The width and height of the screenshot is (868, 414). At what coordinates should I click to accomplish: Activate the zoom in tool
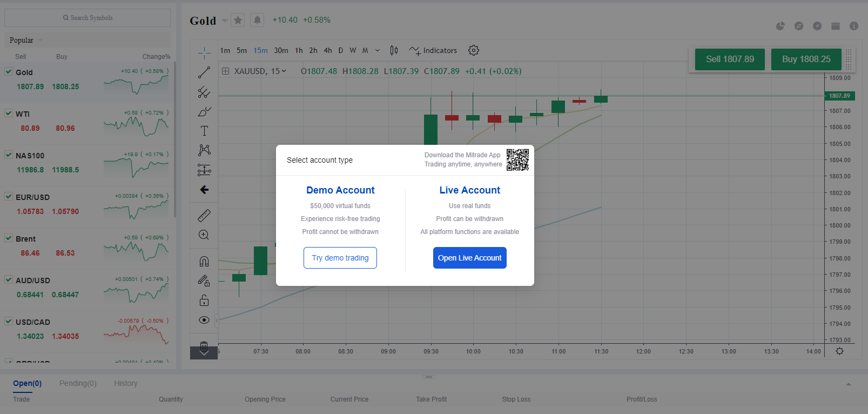(x=204, y=235)
